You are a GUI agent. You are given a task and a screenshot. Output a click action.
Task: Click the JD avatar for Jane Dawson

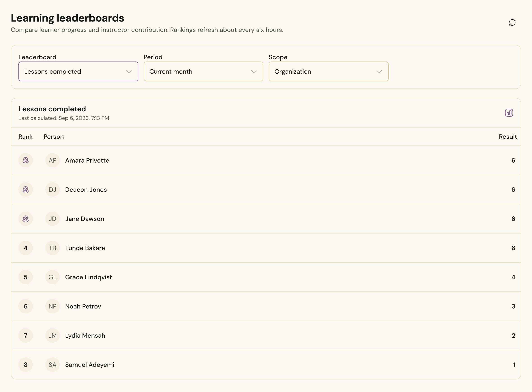point(53,219)
